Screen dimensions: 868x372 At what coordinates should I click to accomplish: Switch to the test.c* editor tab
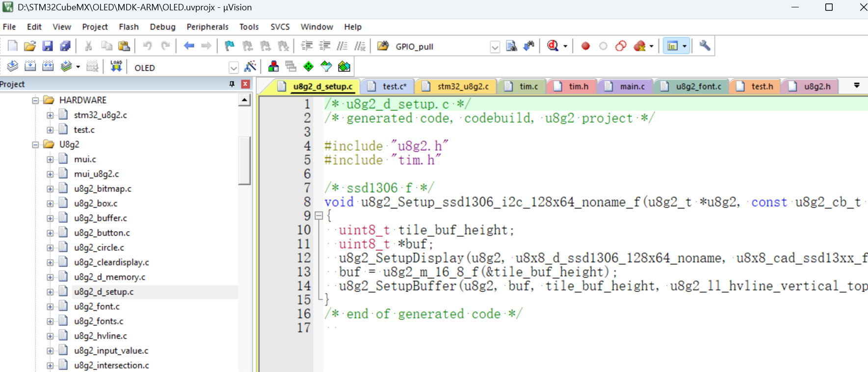(x=389, y=86)
